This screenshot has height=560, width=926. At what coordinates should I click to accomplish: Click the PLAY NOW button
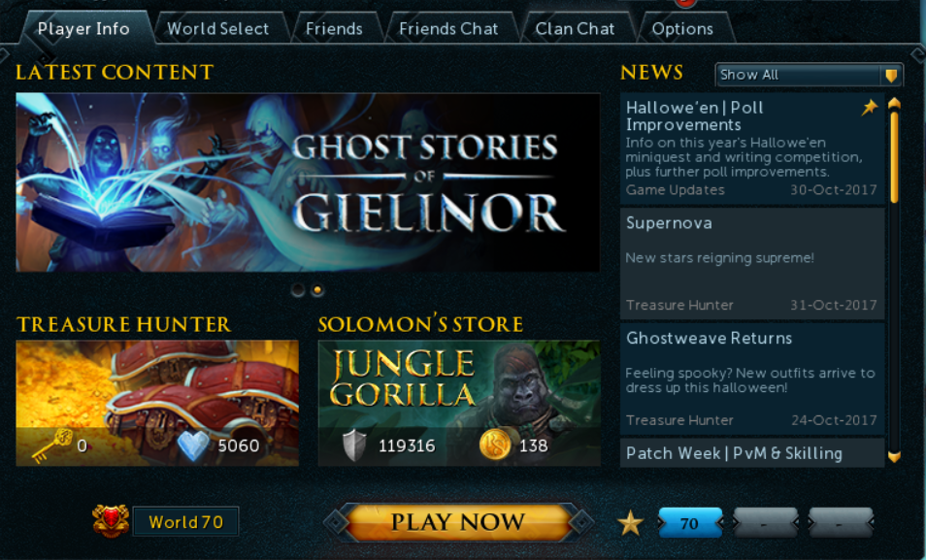point(458,522)
